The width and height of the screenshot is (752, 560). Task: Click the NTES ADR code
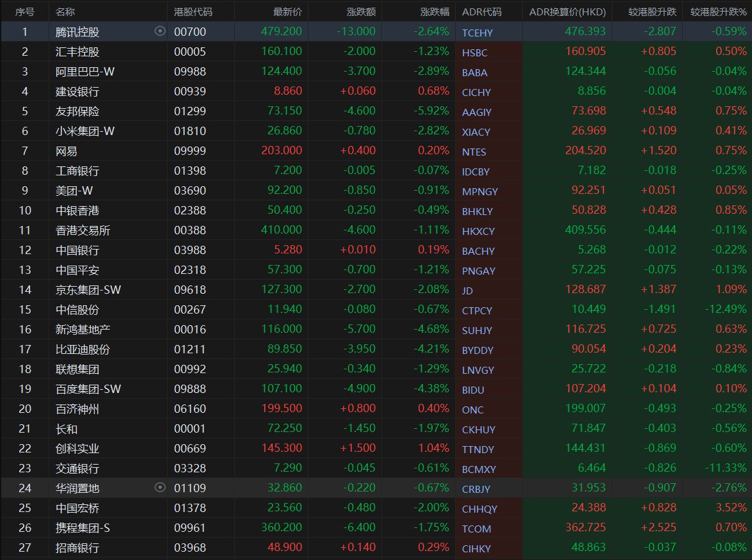pyautogui.click(x=474, y=152)
